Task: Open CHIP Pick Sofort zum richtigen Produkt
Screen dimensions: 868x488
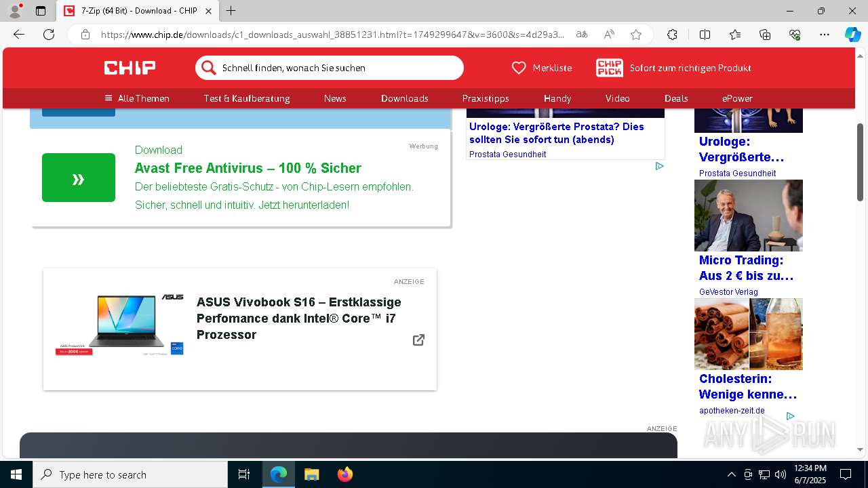Action: pos(673,68)
